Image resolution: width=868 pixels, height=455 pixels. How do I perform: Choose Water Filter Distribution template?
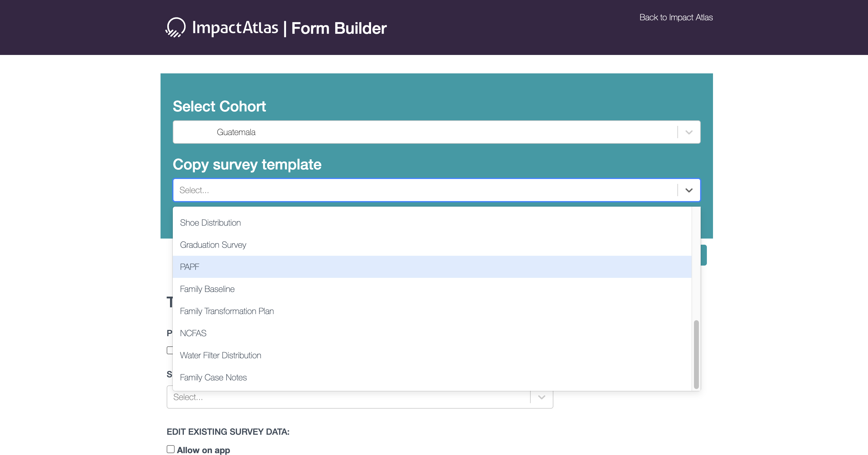tap(220, 355)
